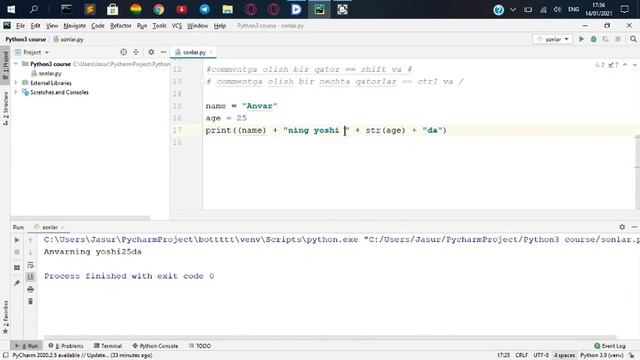
Task: Open the Event Log
Action: coord(610,346)
